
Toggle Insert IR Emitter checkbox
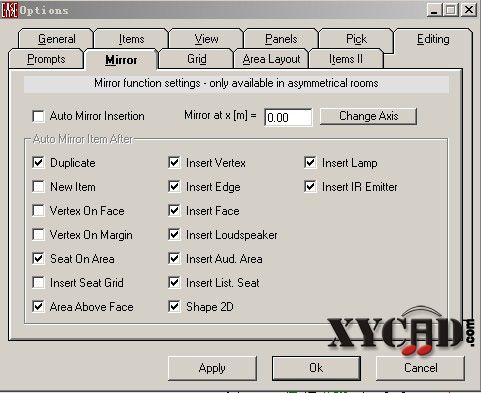point(310,187)
